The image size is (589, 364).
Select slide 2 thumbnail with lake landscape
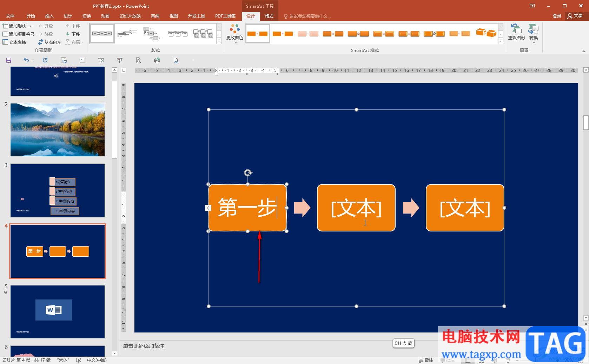click(x=58, y=130)
